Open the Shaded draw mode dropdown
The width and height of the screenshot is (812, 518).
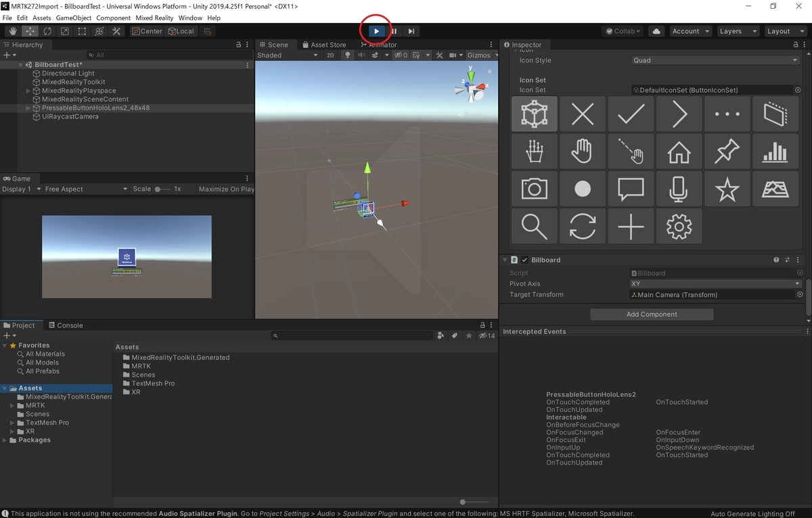click(x=288, y=55)
